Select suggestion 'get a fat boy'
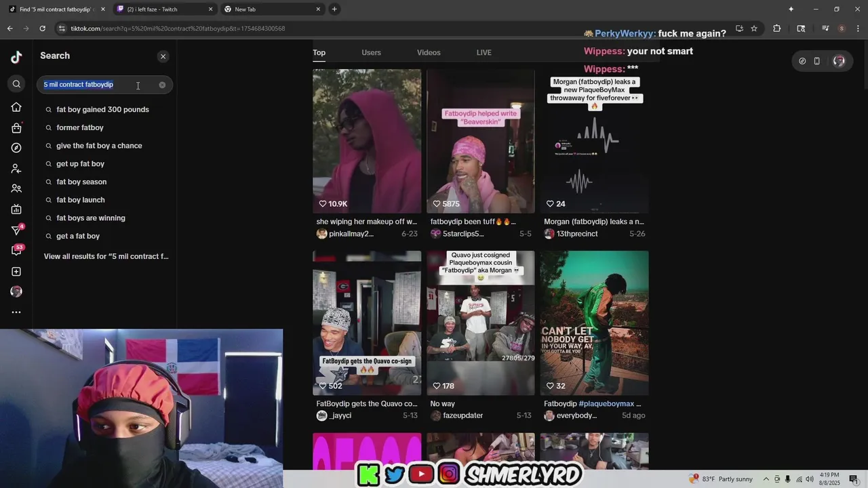Viewport: 868px width, 488px height. point(78,236)
